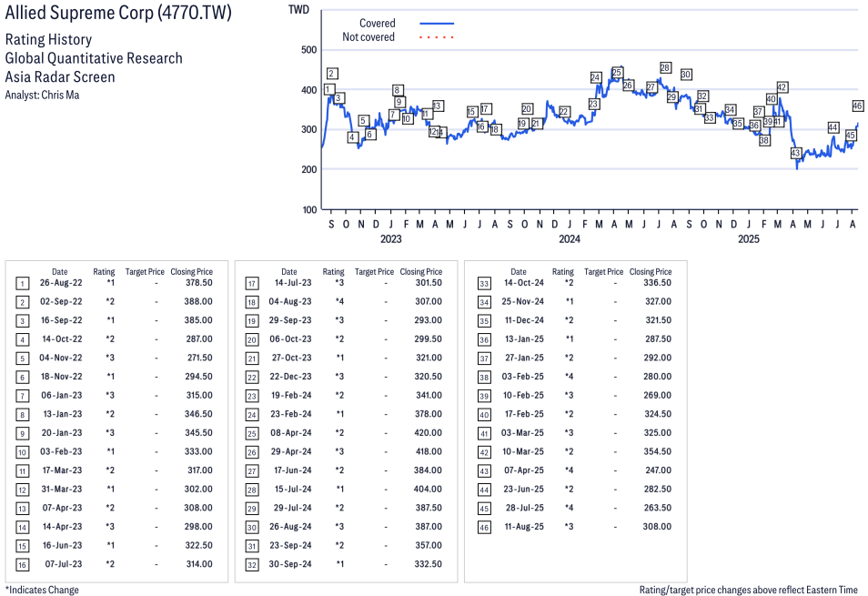Select the 'Asia Radar Screen' line
The height and width of the screenshot is (596, 868).
pyautogui.click(x=60, y=77)
